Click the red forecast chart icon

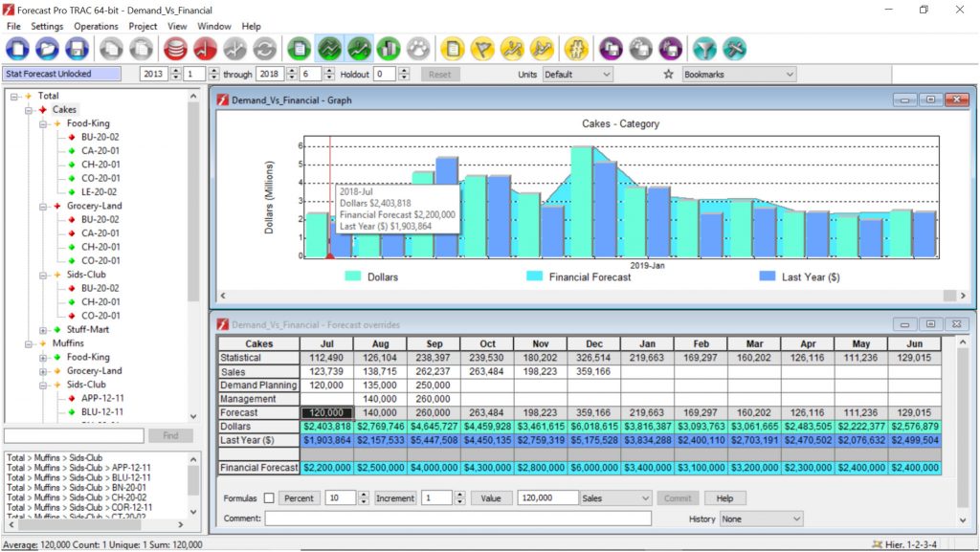pyautogui.click(x=205, y=49)
